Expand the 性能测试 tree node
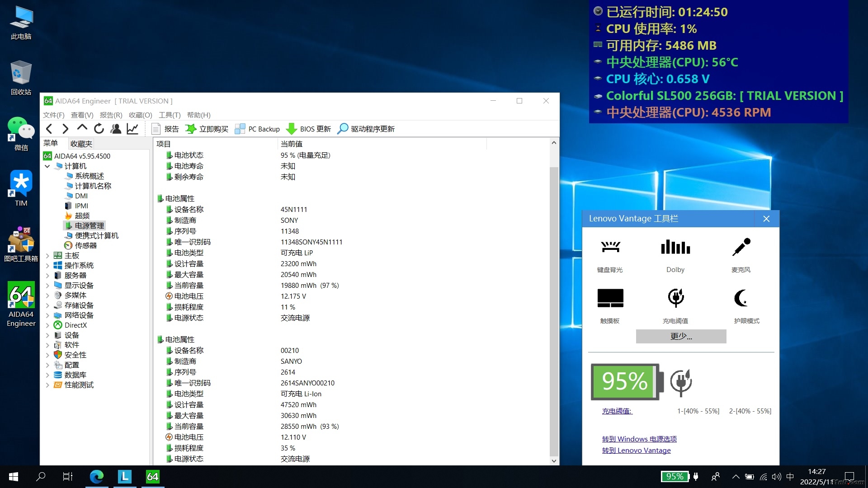Screen dimensions: 868x488 (47, 385)
